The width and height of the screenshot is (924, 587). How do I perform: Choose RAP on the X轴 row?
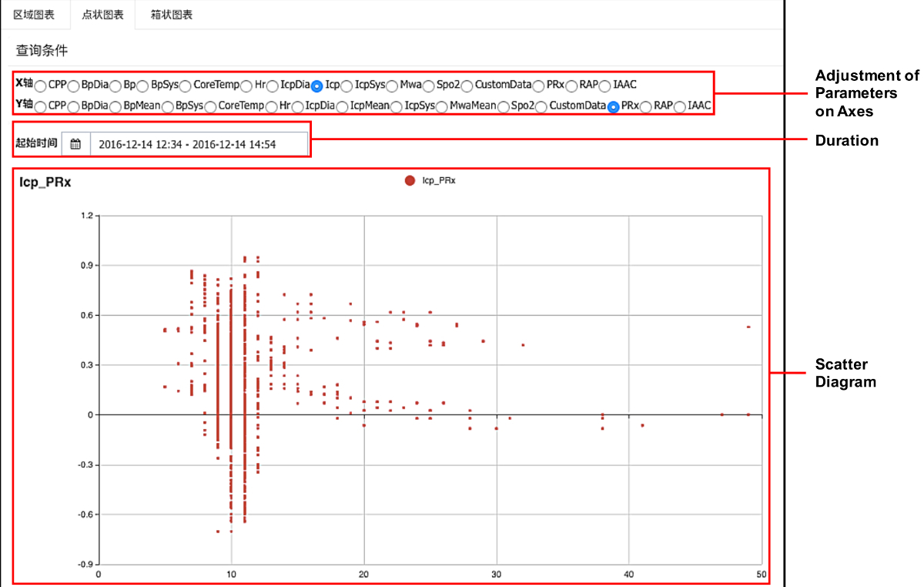[571, 86]
